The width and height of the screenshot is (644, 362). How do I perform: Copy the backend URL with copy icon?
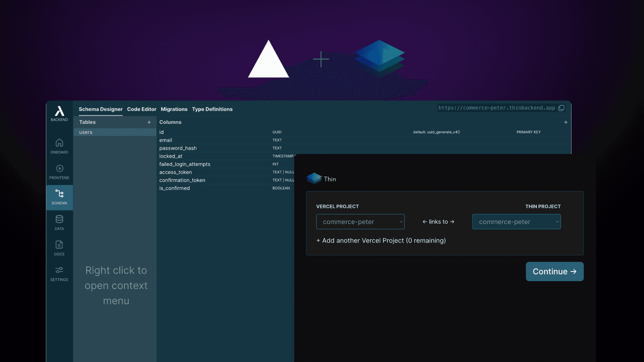(561, 108)
